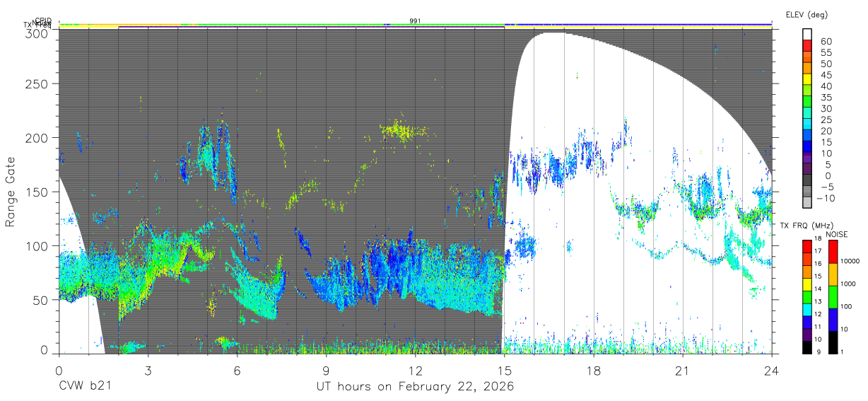Select the cyan segment of the TX FRQ bar
This screenshot has height=401, width=868.
pos(807,310)
